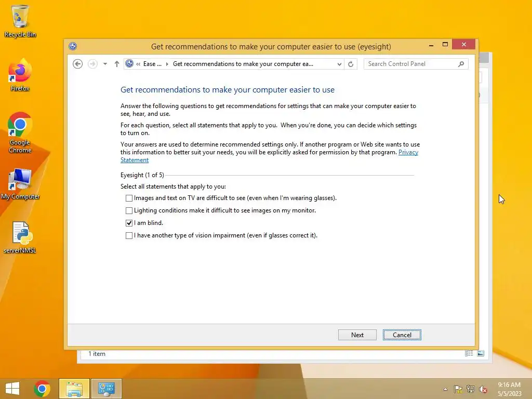532x399 pixels.
Task: Click the search magnifier icon
Action: click(461, 64)
